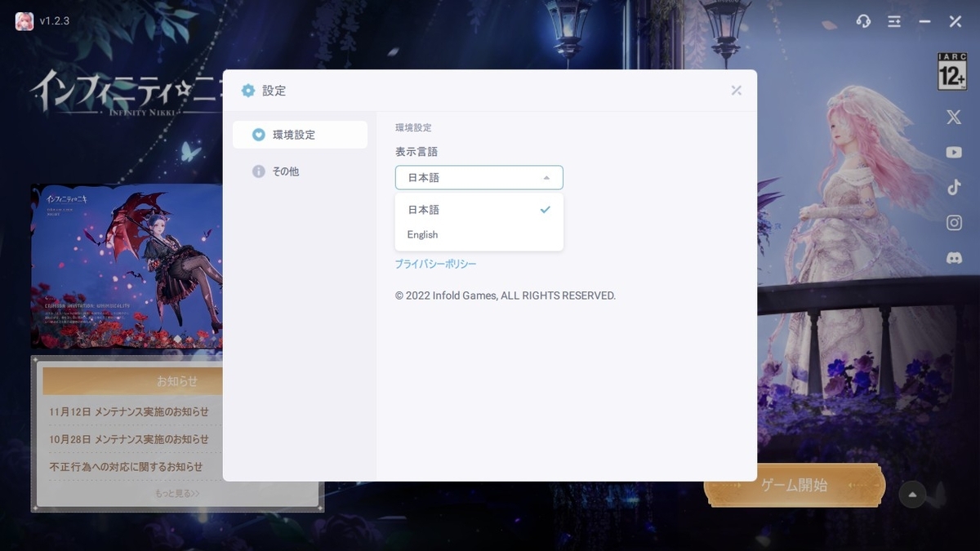Screen dimensions: 980x551
Task: Click the IARC 12+ rating badge
Action: tap(952, 72)
